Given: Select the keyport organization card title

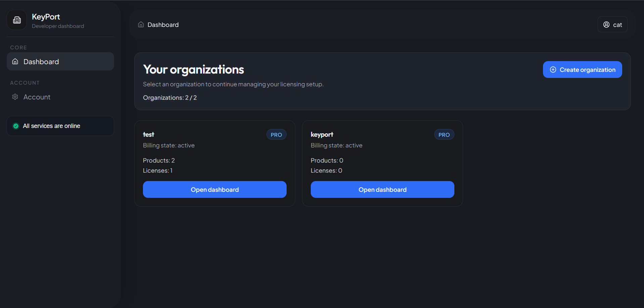Looking at the screenshot, I should (x=322, y=134).
